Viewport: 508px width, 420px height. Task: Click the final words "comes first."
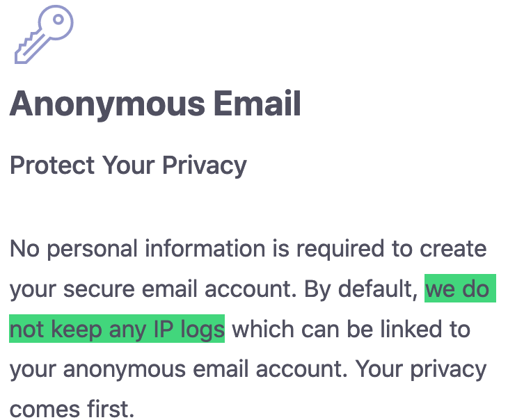[72, 409]
